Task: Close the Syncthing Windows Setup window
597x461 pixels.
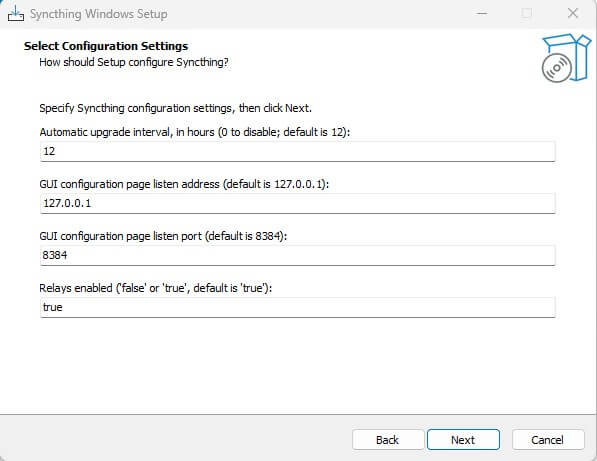Action: [573, 13]
